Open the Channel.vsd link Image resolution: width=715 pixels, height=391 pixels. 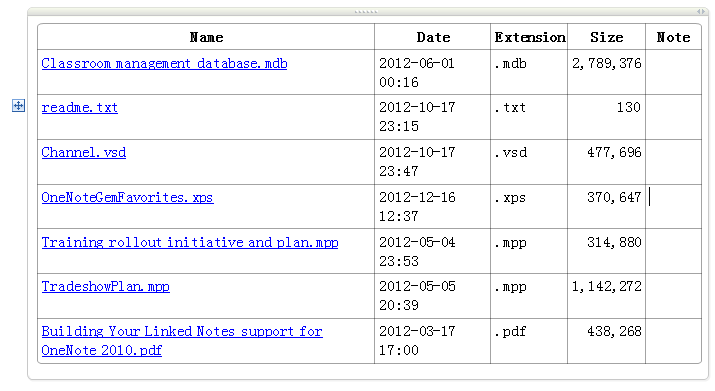point(83,152)
